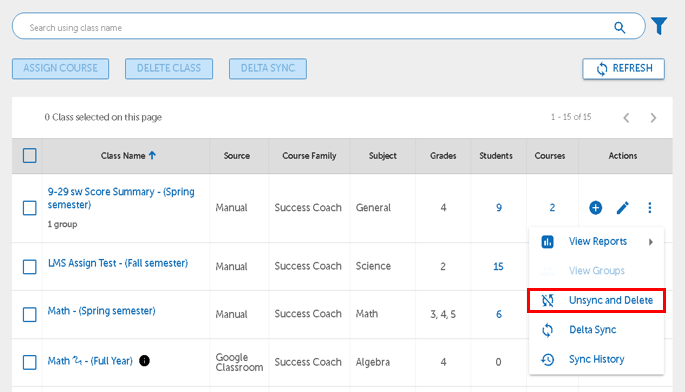Toggle the select-all classes checkbox in header
685x392 pixels.
29,156
